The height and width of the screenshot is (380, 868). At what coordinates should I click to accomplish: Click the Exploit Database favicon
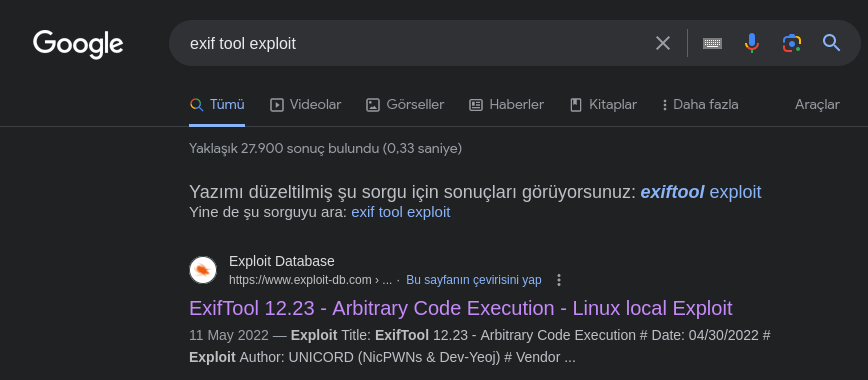[x=203, y=270]
